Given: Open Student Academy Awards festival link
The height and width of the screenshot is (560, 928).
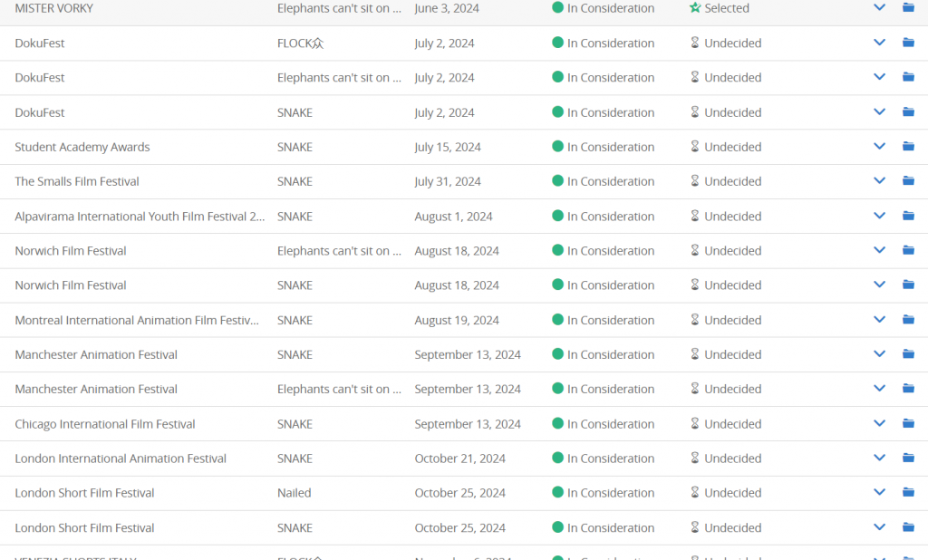Looking at the screenshot, I should [82, 147].
